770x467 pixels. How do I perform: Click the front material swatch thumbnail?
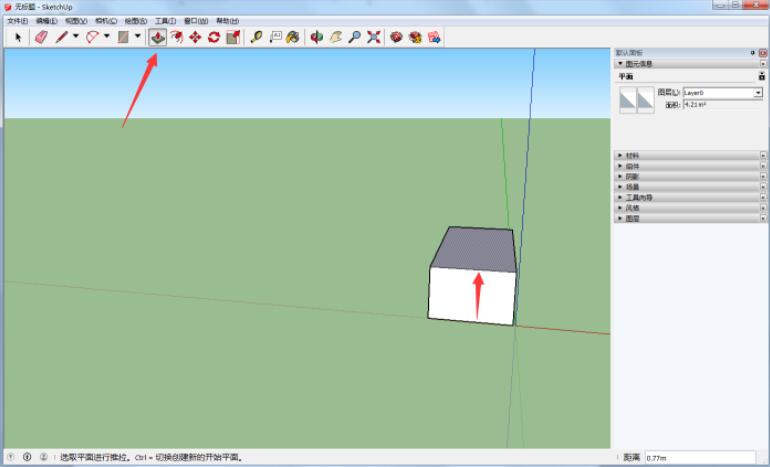[628, 99]
